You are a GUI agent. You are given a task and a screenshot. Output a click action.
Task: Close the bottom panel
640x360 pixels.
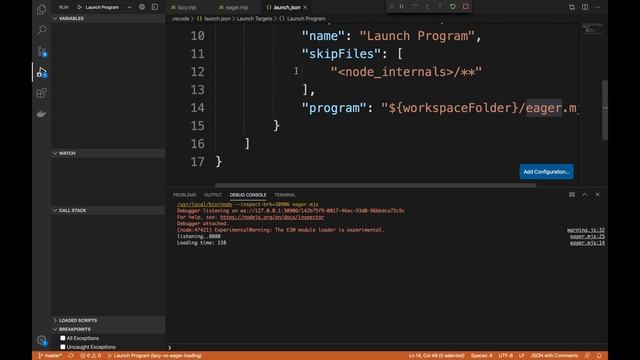[598, 195]
